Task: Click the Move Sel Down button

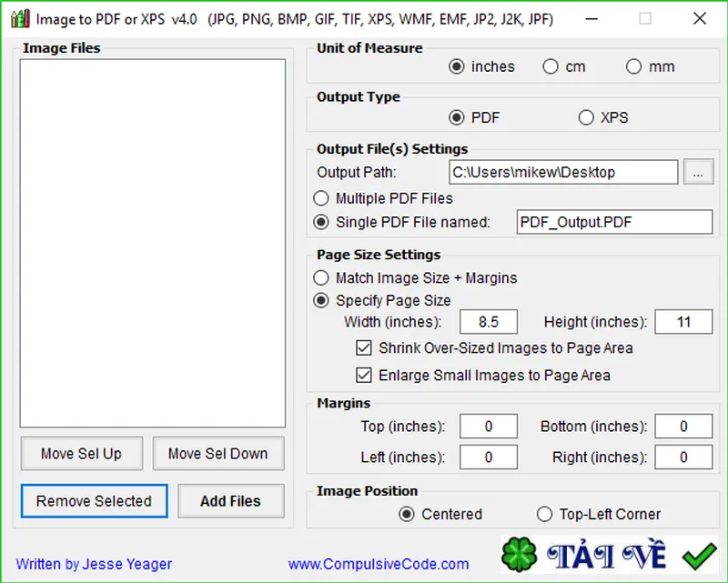Action: point(218,453)
